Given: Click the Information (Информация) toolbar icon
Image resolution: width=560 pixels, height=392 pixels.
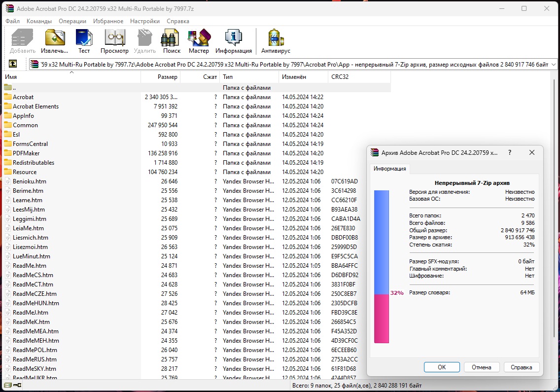Looking at the screenshot, I should [x=233, y=38].
